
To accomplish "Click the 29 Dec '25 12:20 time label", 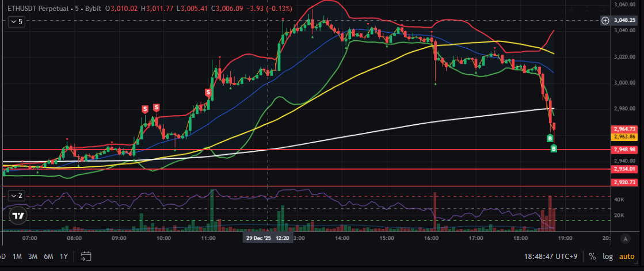I will pyautogui.click(x=268, y=238).
